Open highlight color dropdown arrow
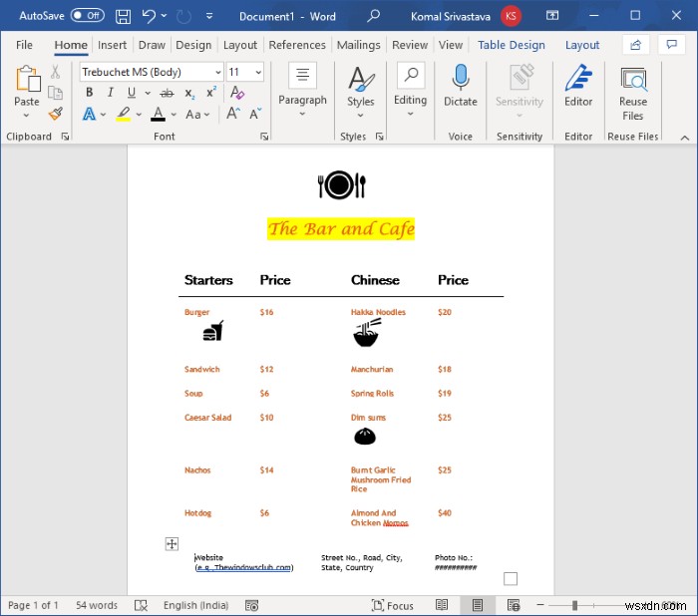This screenshot has width=698, height=616. tap(139, 115)
